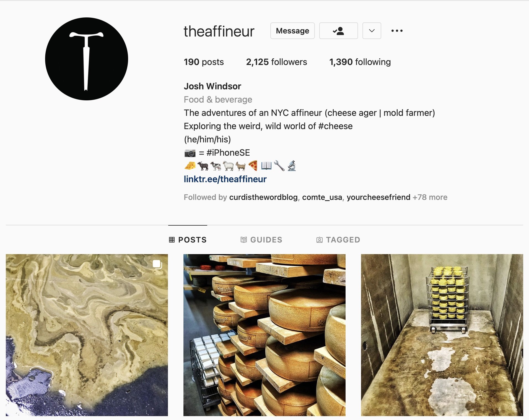Switch to the TAGGED tab

pyautogui.click(x=338, y=240)
